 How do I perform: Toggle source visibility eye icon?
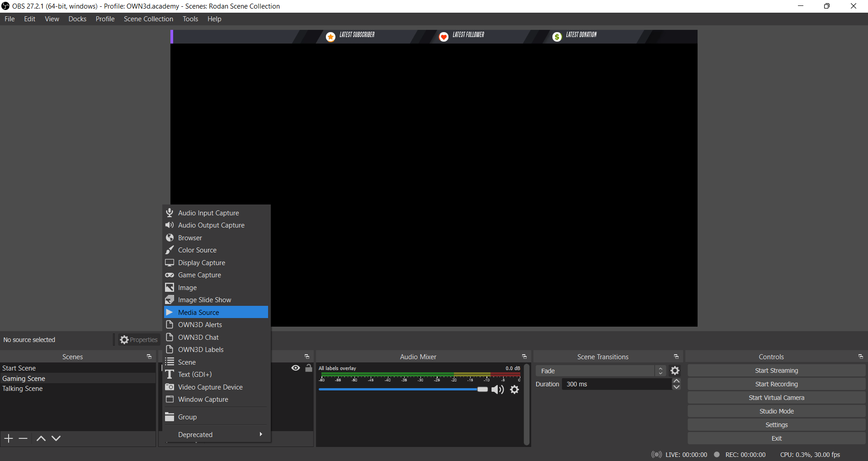[x=296, y=368]
